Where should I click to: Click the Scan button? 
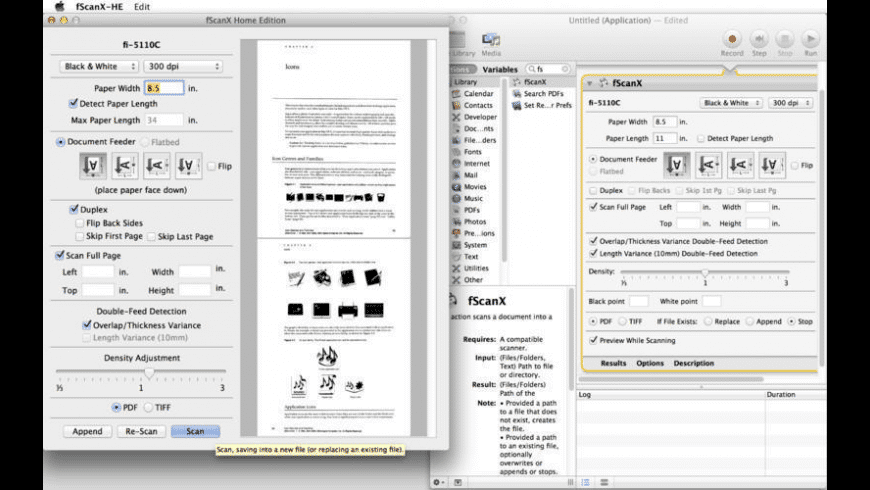[x=195, y=431]
